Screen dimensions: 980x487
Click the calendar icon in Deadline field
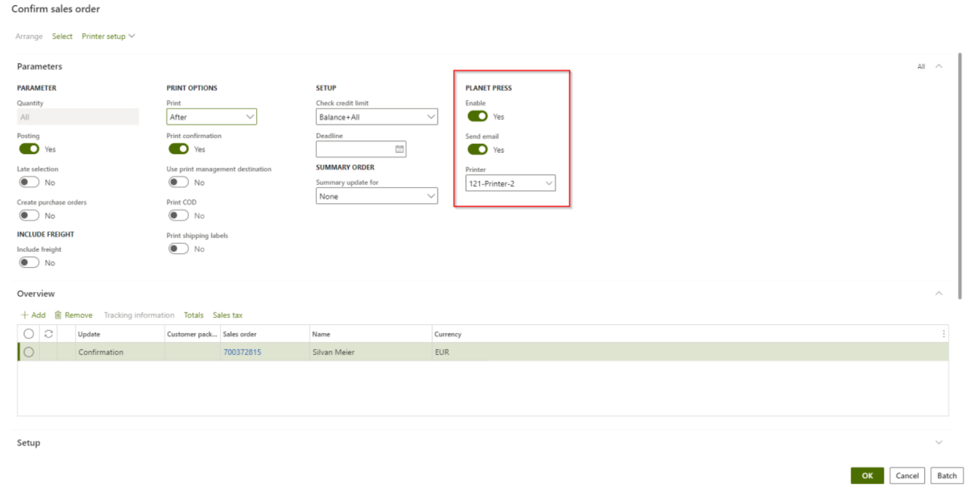click(x=400, y=149)
